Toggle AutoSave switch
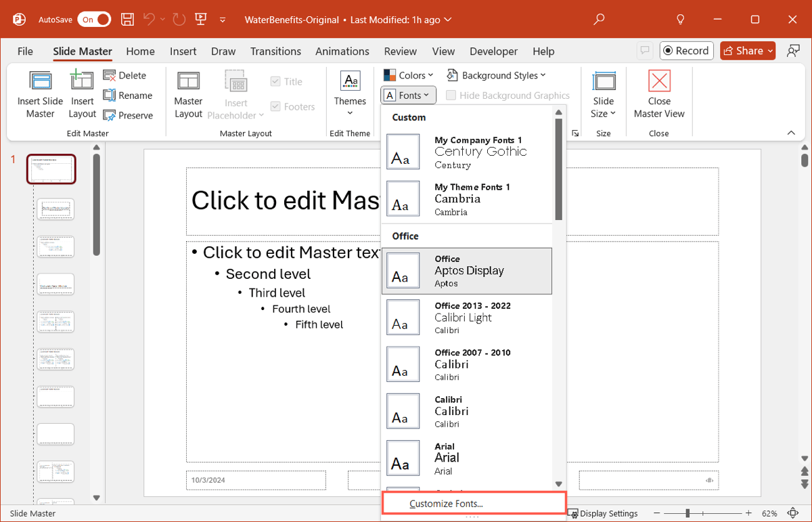 (x=94, y=20)
